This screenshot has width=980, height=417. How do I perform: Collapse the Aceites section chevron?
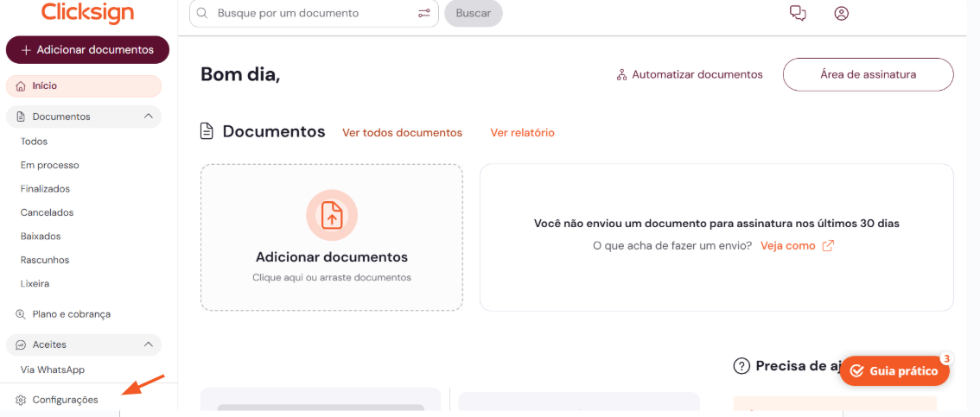point(148,344)
